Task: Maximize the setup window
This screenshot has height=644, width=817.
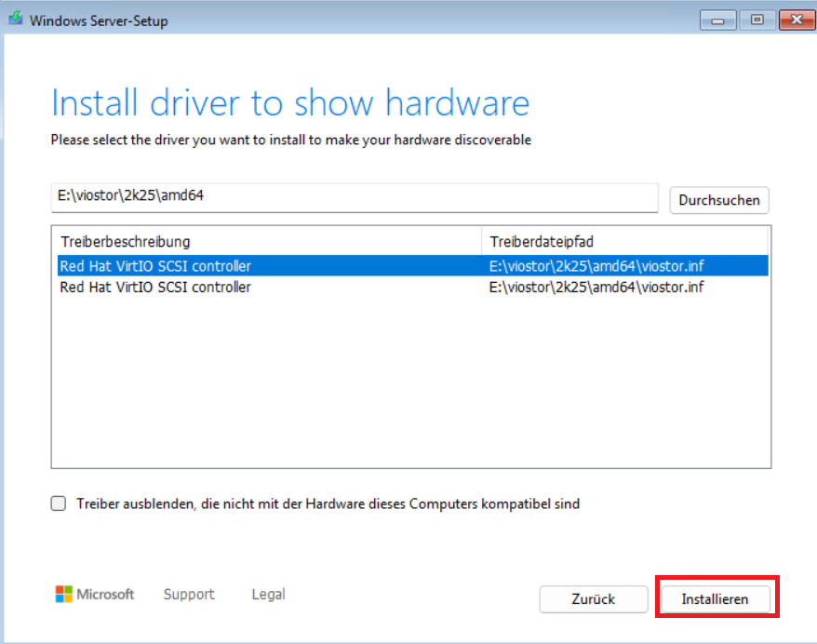Action: [757, 20]
